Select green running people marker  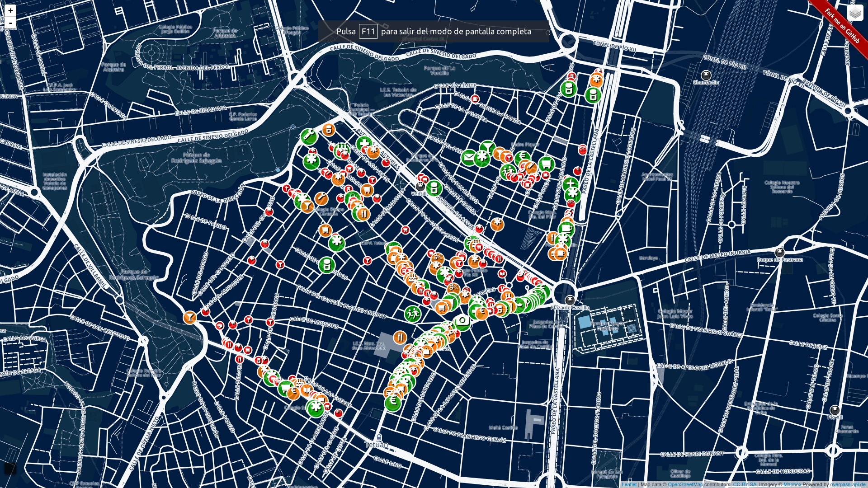tap(412, 313)
